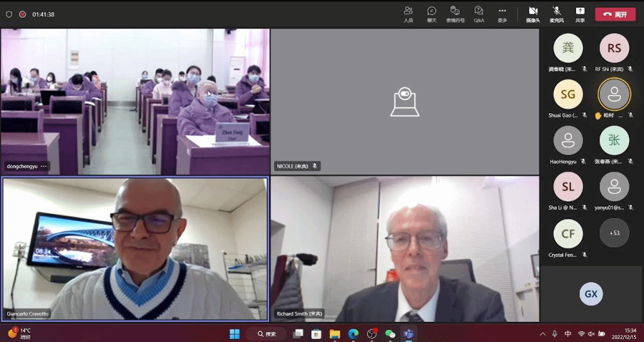Open the Reactions (表情符号) menu
Viewport: 644px width, 342px height.
455,14
